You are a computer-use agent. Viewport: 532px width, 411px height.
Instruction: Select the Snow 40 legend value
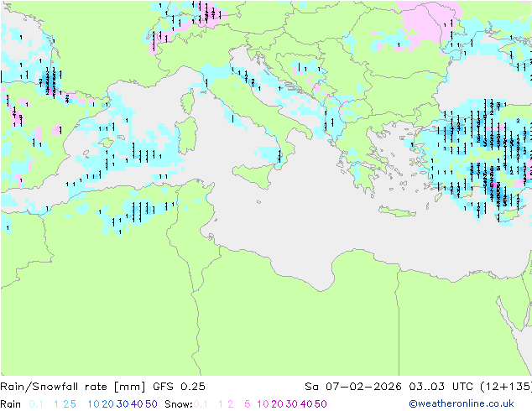pos(306,404)
